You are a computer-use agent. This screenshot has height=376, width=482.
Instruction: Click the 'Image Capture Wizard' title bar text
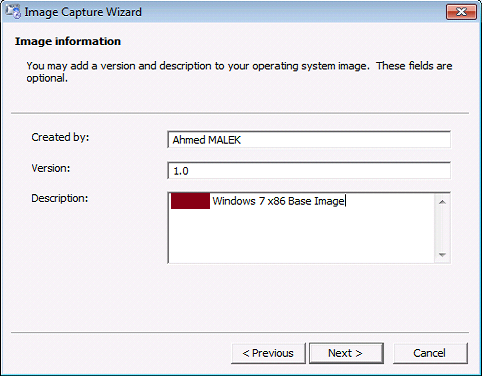tap(83, 12)
